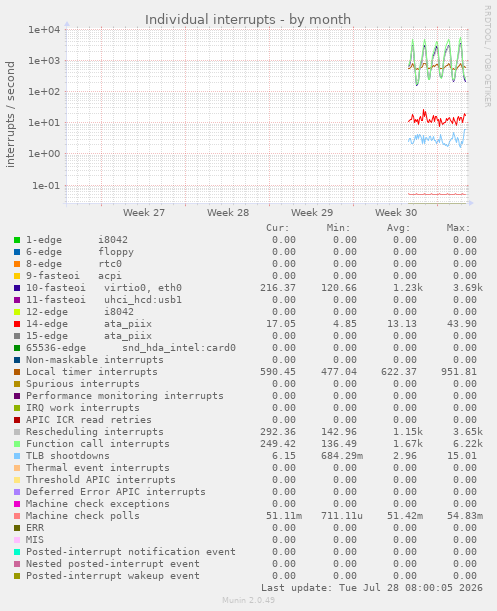Viewport: 497px width, 611px height.
Task: Click the Week 29 axis label
Action: pyautogui.click(x=312, y=213)
